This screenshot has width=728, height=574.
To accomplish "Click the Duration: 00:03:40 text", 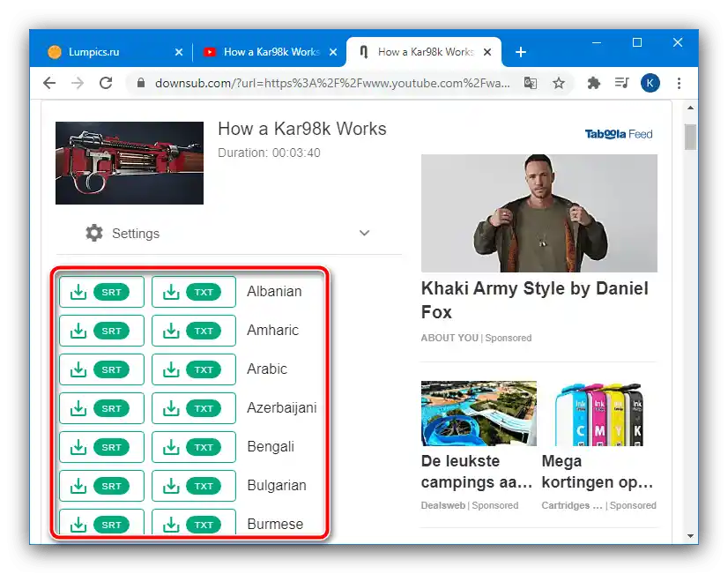I will tap(270, 153).
